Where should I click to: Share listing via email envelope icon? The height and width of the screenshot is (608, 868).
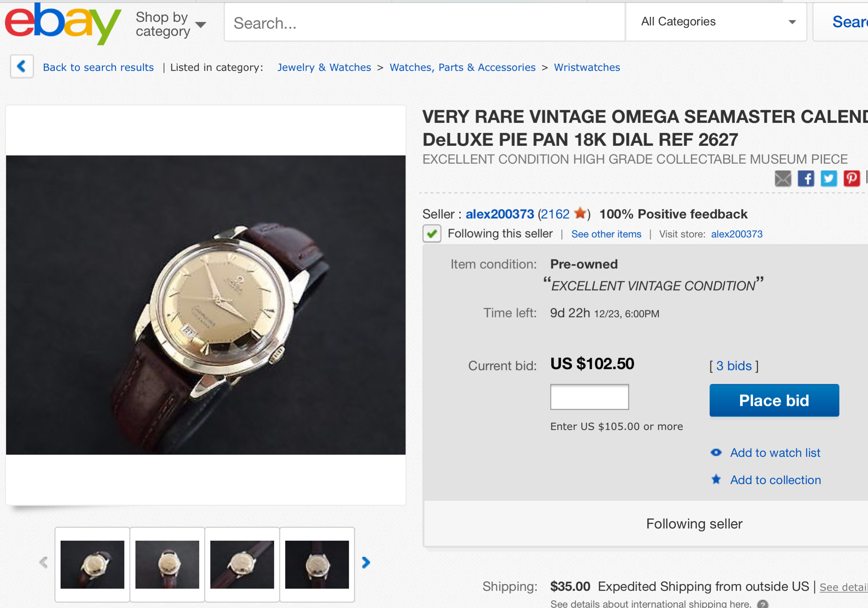[783, 179]
